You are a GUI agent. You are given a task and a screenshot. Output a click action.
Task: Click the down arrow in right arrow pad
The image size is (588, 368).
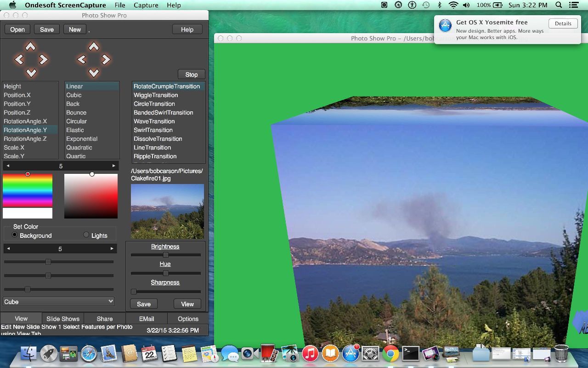point(94,73)
